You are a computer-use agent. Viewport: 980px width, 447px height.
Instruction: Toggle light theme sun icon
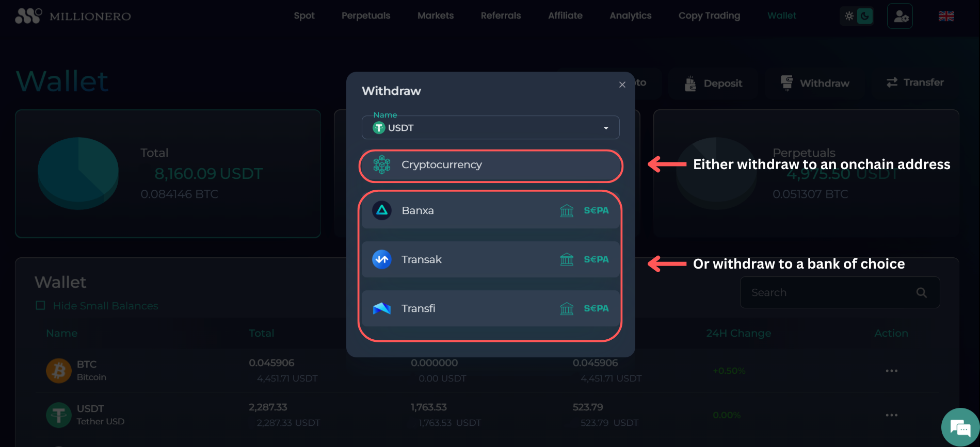(x=849, y=16)
